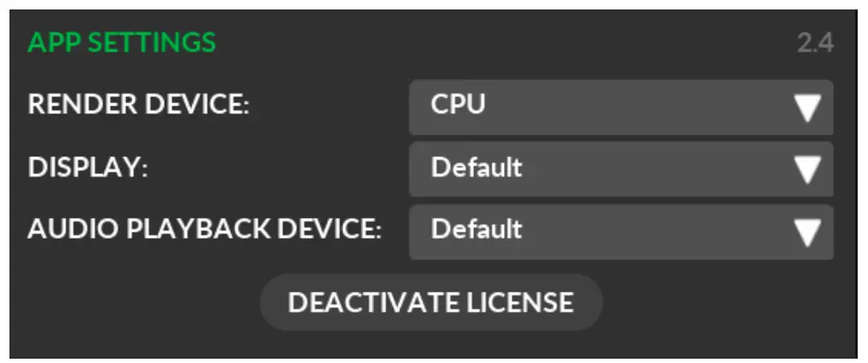This screenshot has width=868, height=363.
Task: Click the 2.4 version number
Action: [815, 43]
